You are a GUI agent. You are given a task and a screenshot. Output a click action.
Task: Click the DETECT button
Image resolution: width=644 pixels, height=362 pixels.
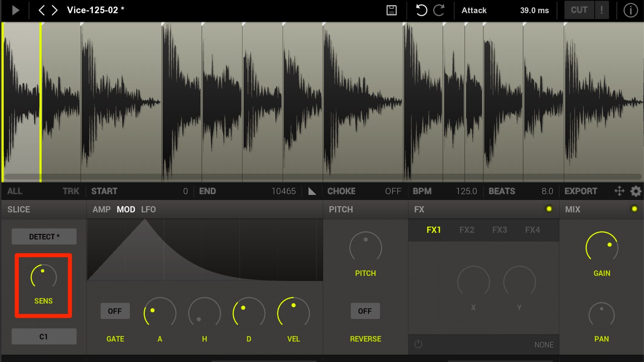click(x=44, y=237)
